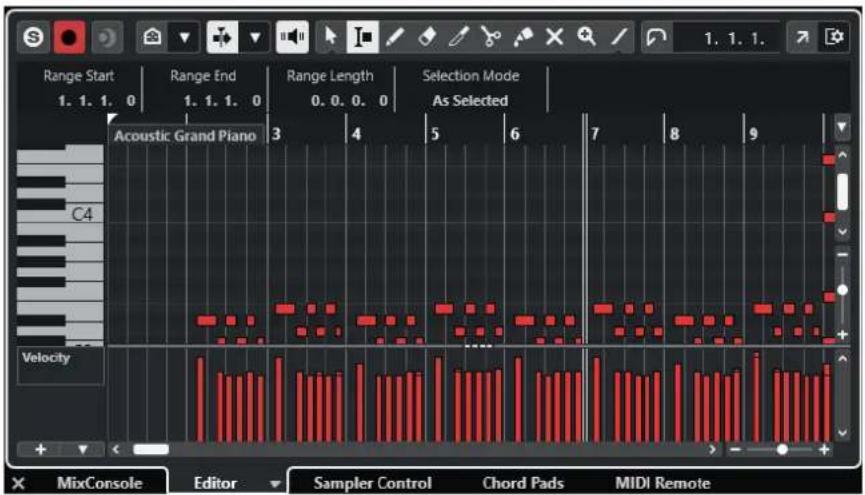The width and height of the screenshot is (865, 495).
Task: Toggle Independent Track Loop button
Action: pyautogui.click(x=656, y=38)
